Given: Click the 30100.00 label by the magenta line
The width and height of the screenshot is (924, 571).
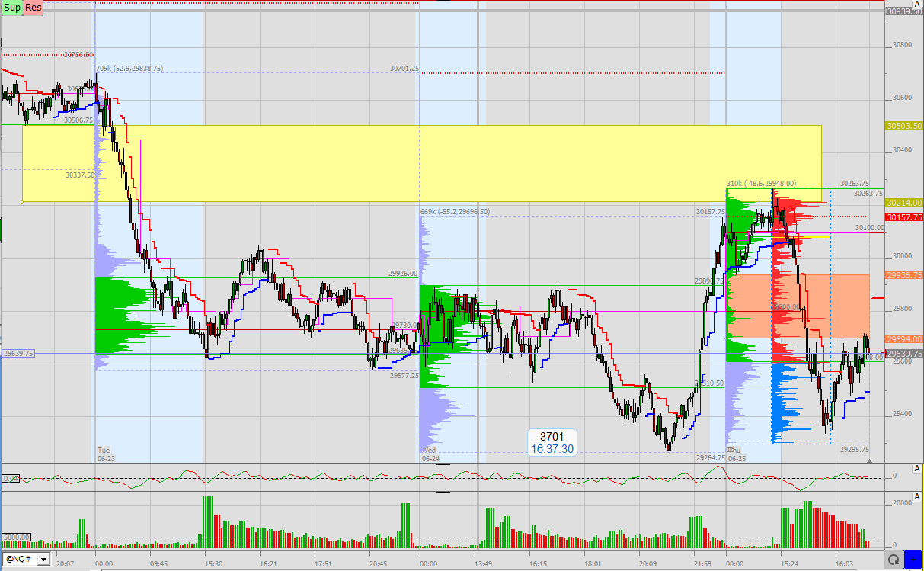Looking at the screenshot, I should (870, 227).
